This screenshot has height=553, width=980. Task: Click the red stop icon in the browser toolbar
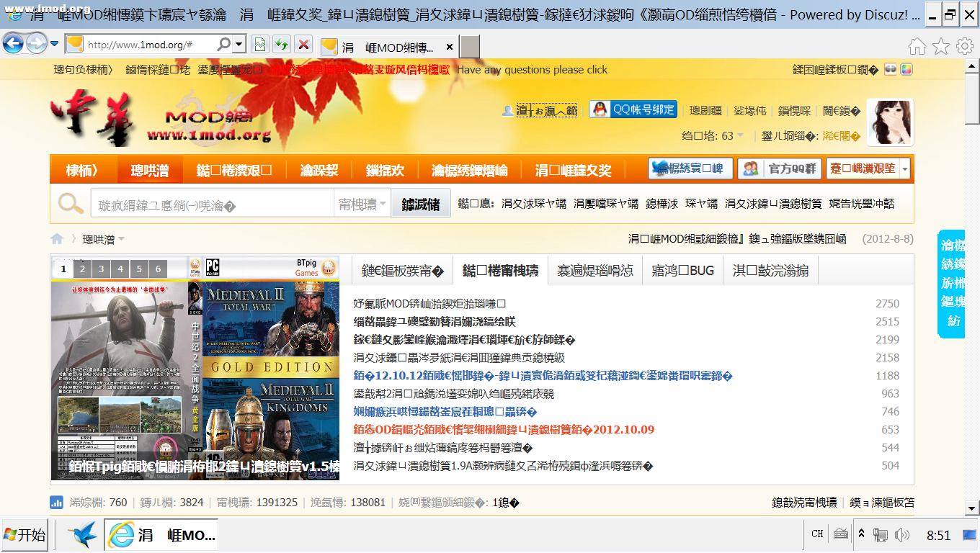coord(302,45)
